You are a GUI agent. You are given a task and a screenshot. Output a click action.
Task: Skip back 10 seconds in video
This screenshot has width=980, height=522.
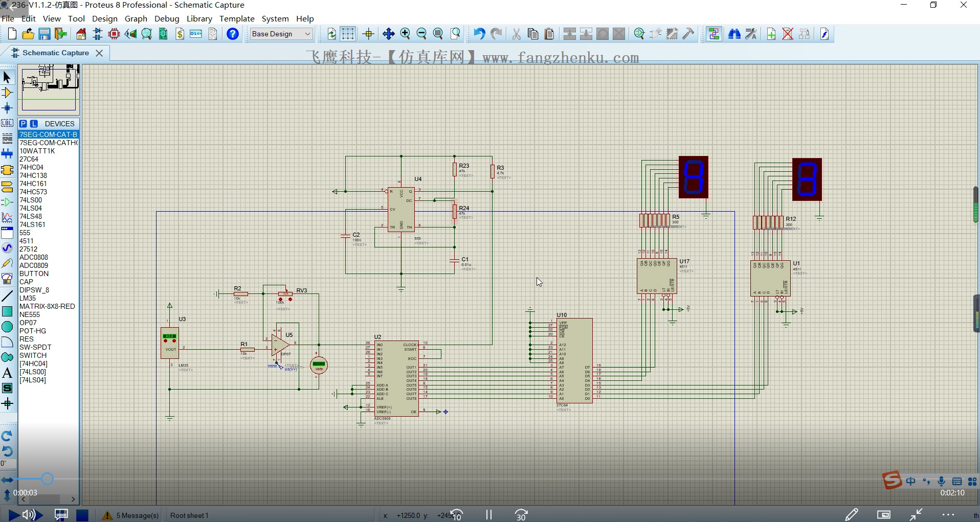(457, 515)
